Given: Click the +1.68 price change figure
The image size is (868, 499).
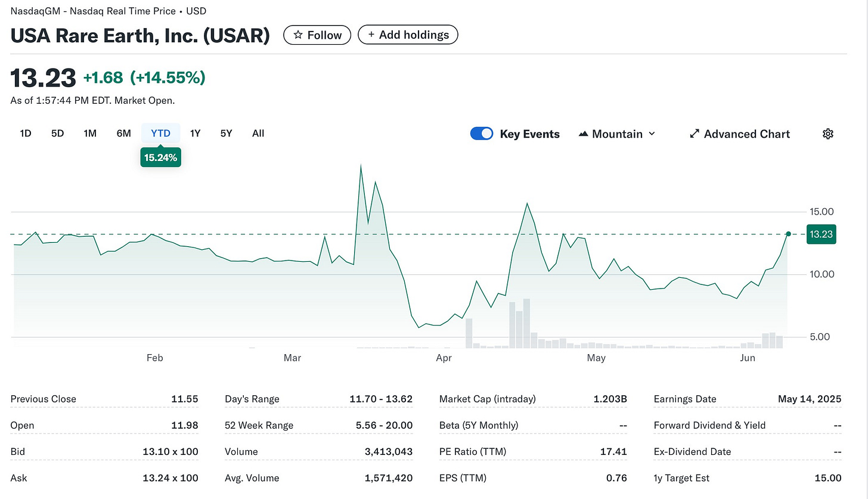Looking at the screenshot, I should point(103,78).
